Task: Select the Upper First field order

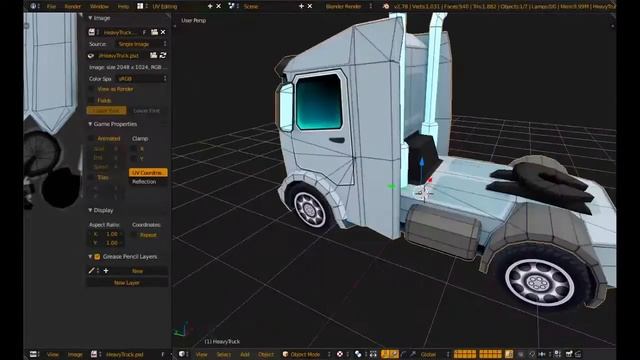Action: tap(106, 111)
